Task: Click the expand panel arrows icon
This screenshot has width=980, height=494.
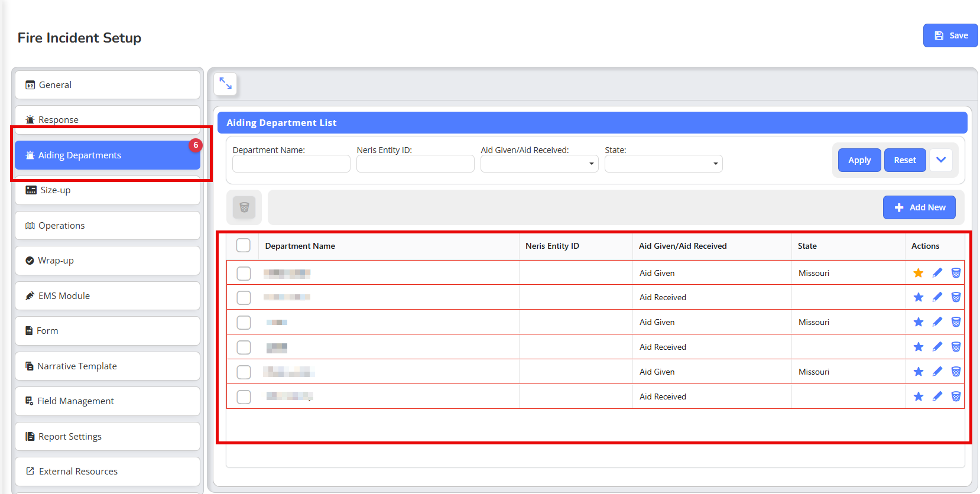Action: click(226, 84)
